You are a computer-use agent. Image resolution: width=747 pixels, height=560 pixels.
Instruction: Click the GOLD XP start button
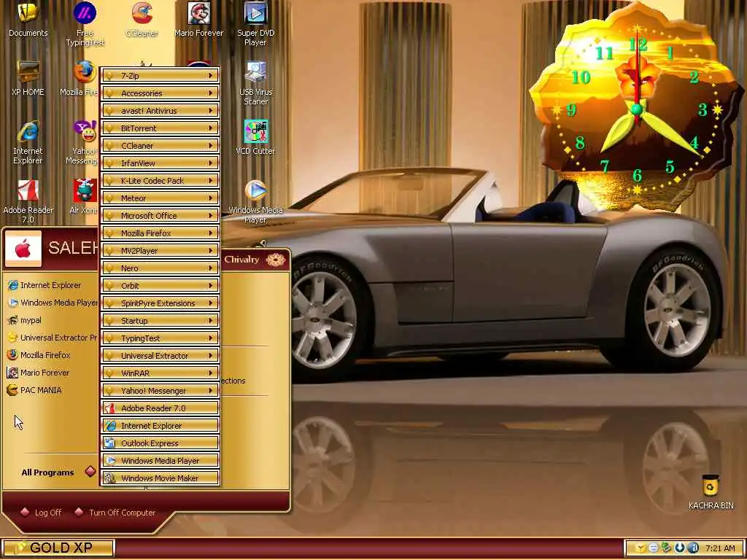(58, 548)
